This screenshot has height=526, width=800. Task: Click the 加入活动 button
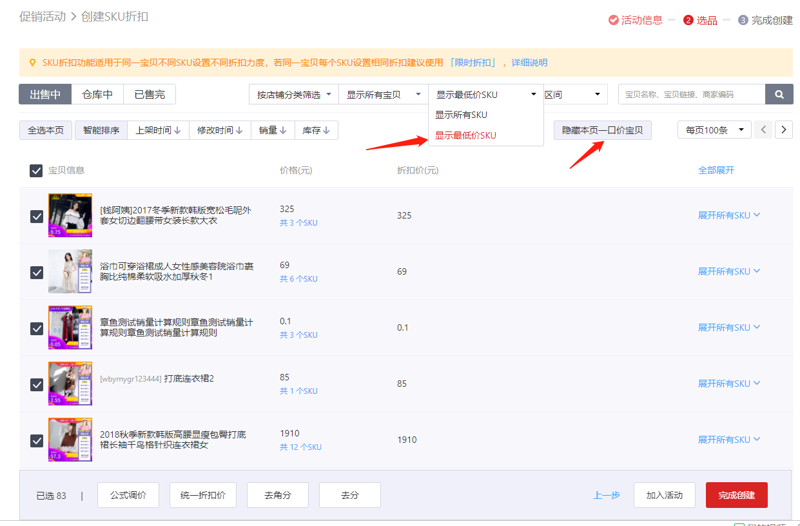click(x=664, y=495)
